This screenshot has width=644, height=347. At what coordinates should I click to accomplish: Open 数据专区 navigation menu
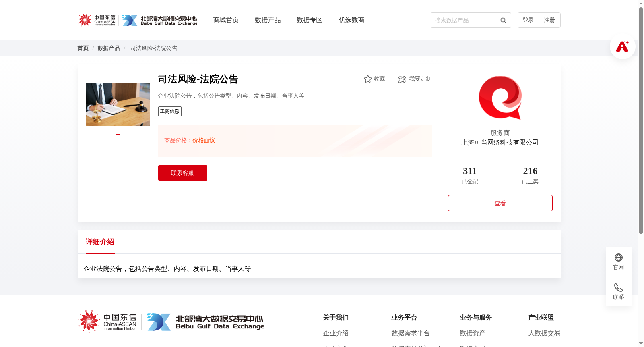[x=310, y=20]
